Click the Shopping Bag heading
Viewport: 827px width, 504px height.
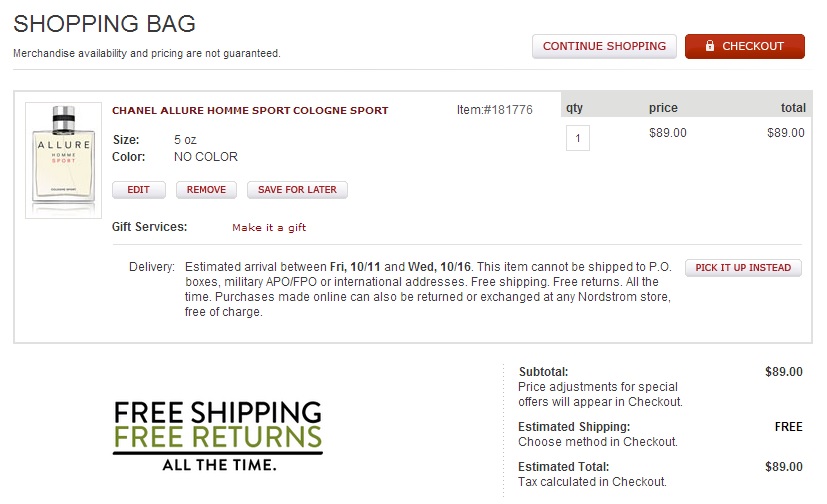[105, 24]
